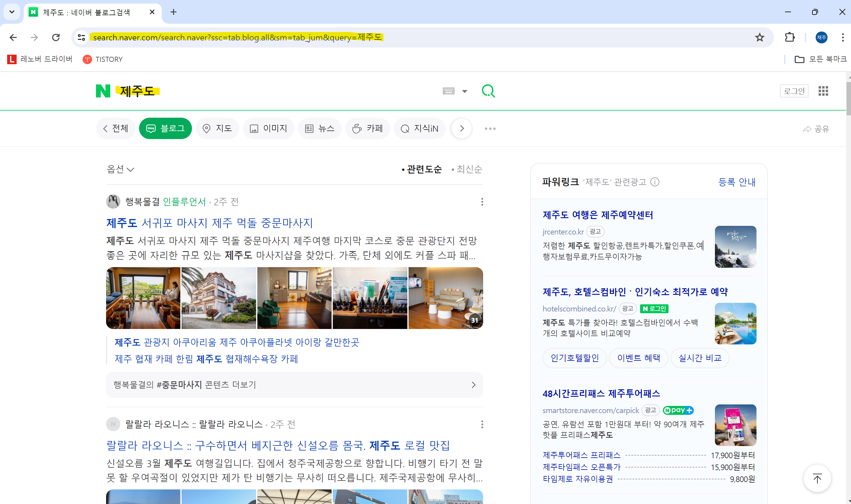Click the site information icon in address bar
Screen dimensions: 851x504
click(81, 37)
